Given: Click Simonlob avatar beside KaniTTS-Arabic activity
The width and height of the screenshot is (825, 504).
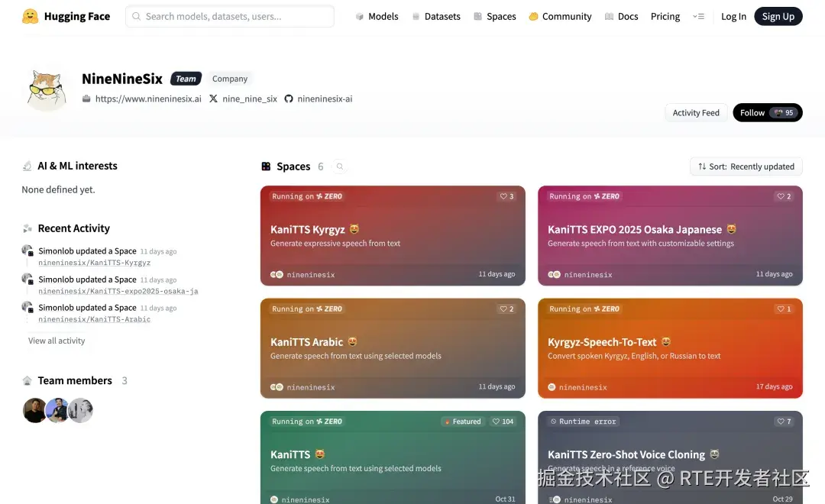Looking at the screenshot, I should [x=27, y=307].
